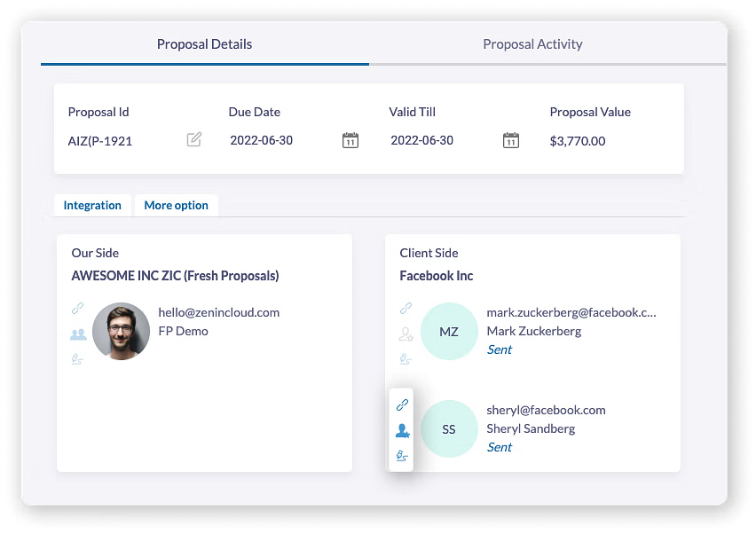Click the Sent link under Sheryl Sandberg
The image size is (756, 534).
(x=499, y=447)
